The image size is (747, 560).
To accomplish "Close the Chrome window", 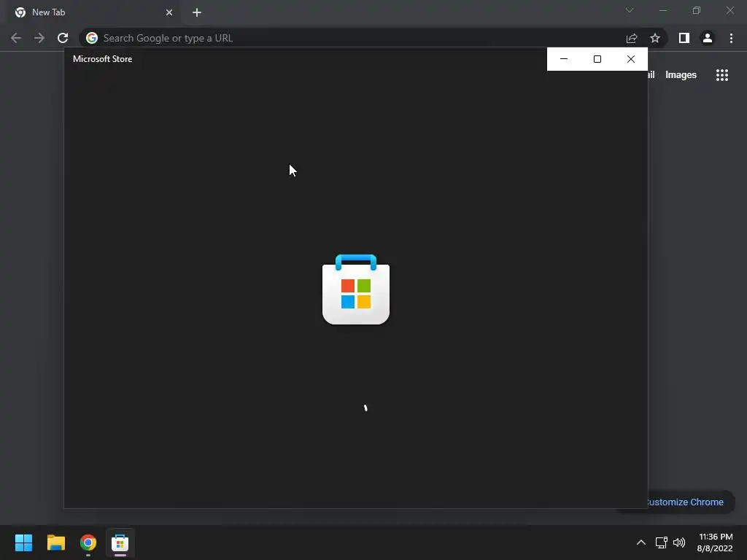I will (729, 10).
